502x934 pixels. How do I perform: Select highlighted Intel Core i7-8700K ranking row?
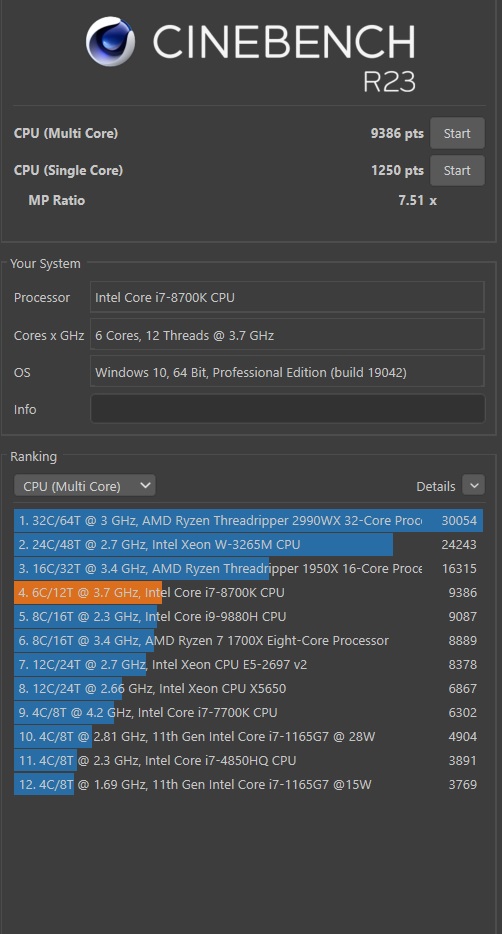pos(248,593)
